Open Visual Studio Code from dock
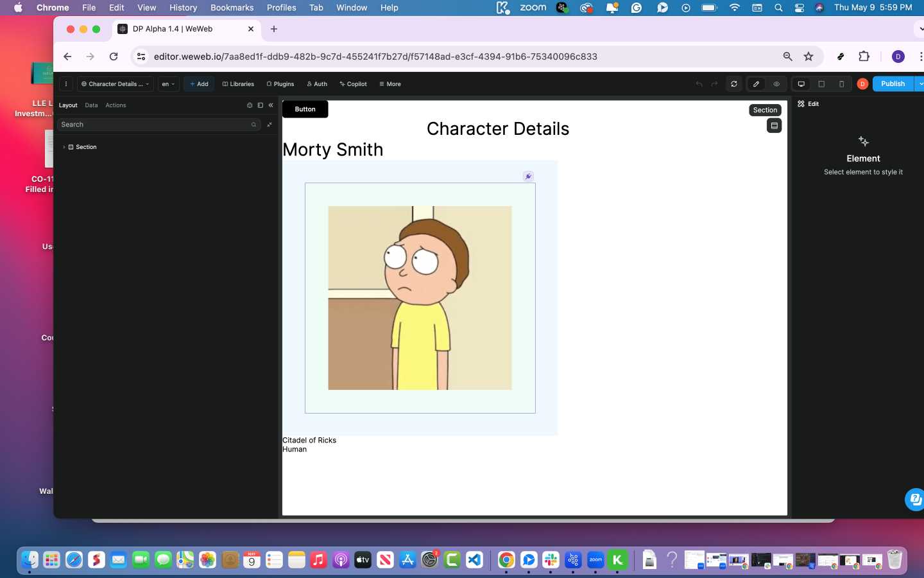This screenshot has width=924, height=578. click(x=474, y=560)
